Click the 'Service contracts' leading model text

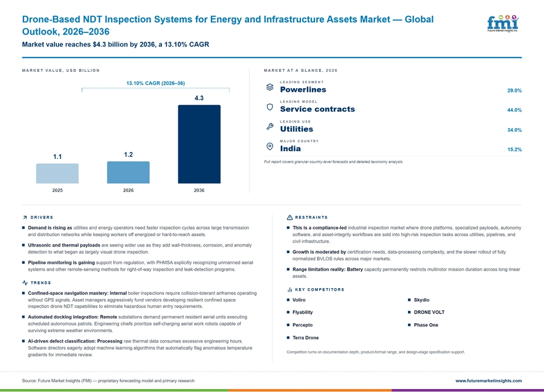(x=317, y=109)
